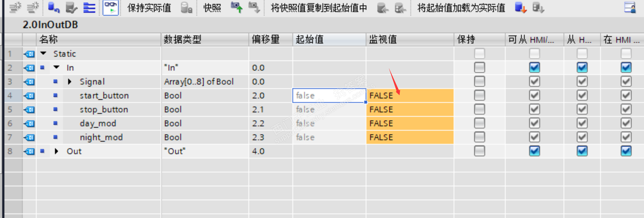The width and height of the screenshot is (644, 218).
Task: Click the add row toolbar icon
Action: (33, 8)
